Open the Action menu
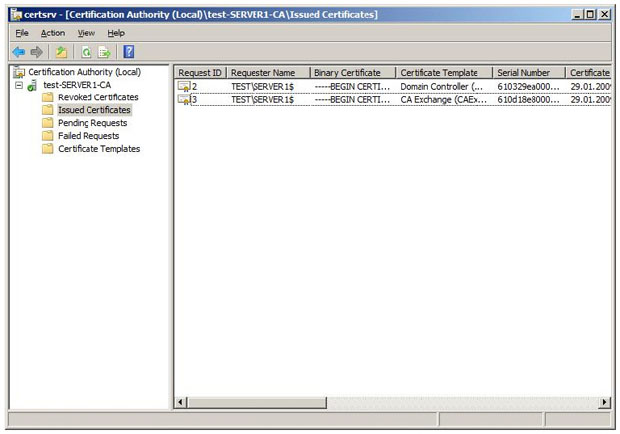620x434 pixels. coord(53,33)
